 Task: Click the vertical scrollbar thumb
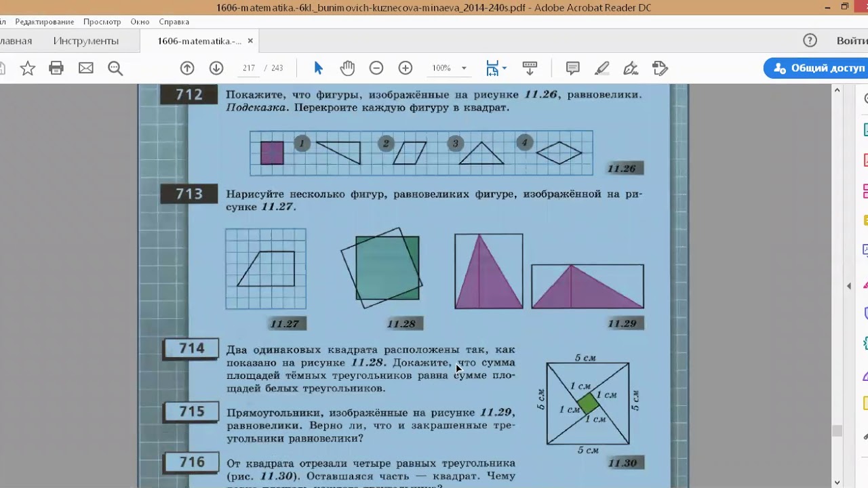[x=837, y=431]
